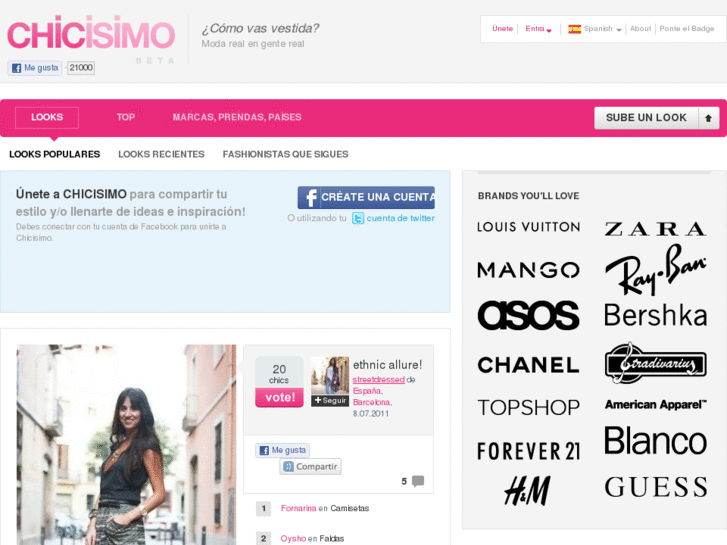The height and width of the screenshot is (545, 727).
Task: Open the Looks Recientes tab
Action: point(161,154)
